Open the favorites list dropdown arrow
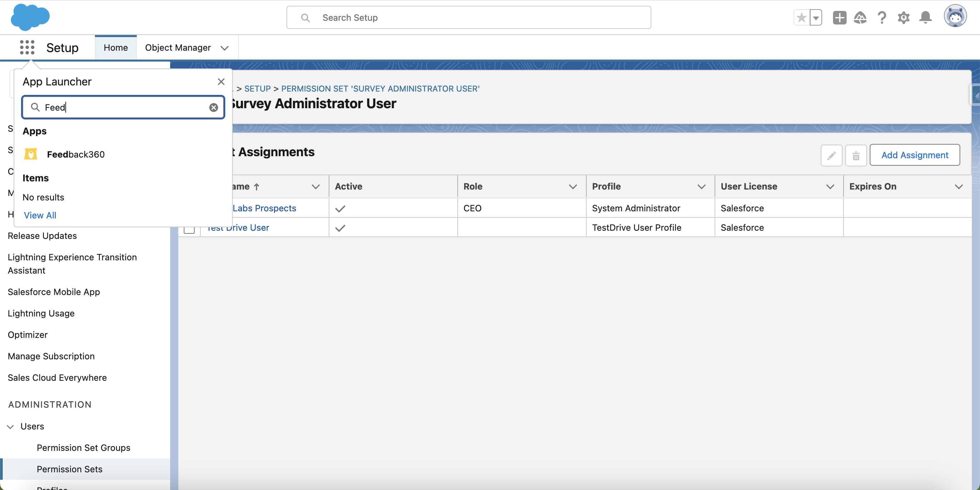980x490 pixels. 816,17
